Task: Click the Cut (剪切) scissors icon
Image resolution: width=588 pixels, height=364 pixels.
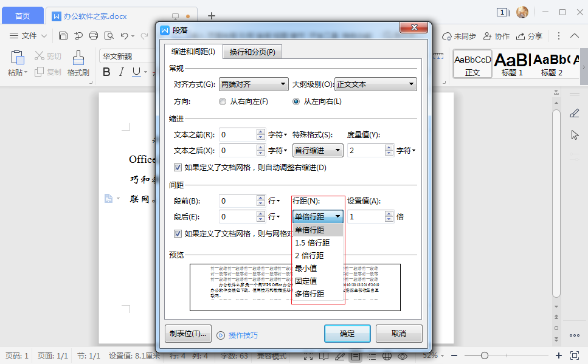Action: tap(40, 56)
